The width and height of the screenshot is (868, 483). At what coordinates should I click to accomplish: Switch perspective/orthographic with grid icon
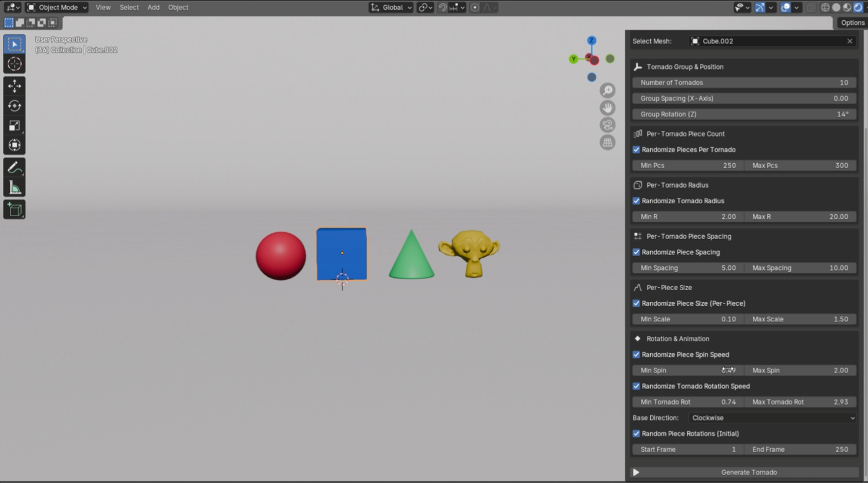point(607,142)
